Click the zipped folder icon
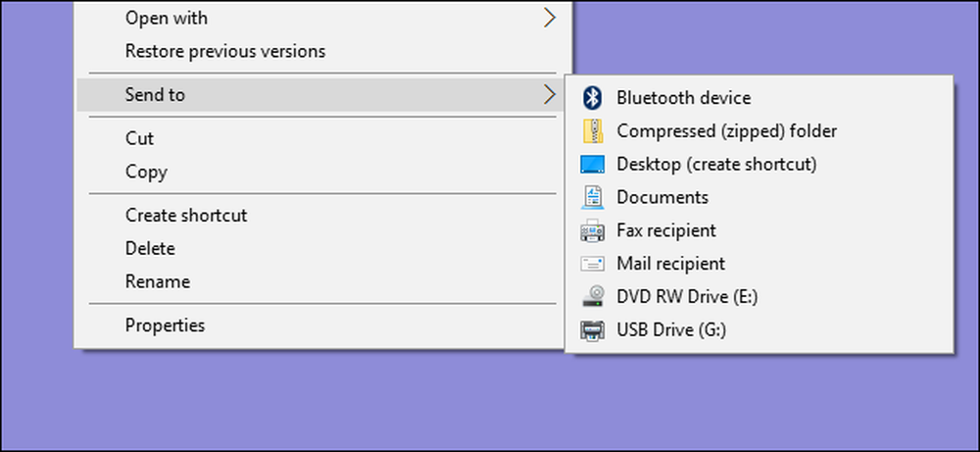Screen dimensions: 980x452 point(593,131)
